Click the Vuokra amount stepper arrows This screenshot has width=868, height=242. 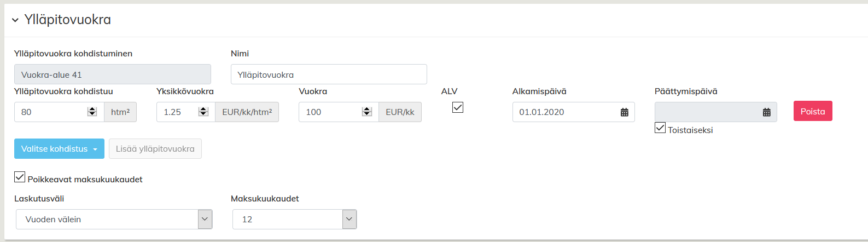pyautogui.click(x=366, y=112)
